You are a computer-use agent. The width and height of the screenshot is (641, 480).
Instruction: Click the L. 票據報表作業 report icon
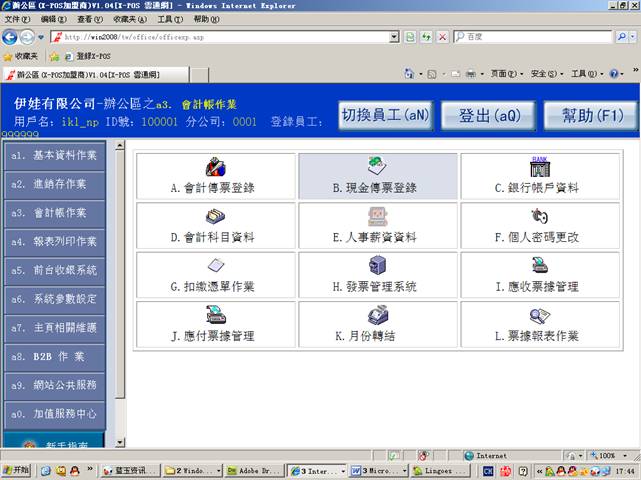click(540, 315)
